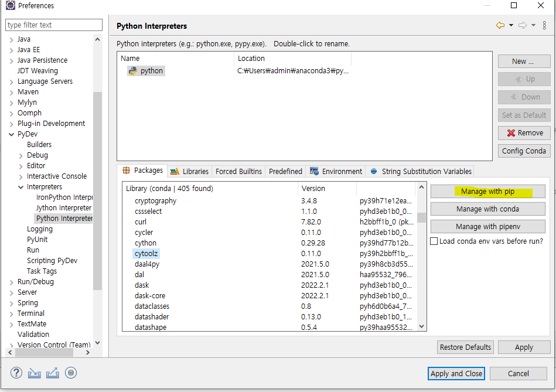
Task: Click the Location column header
Action: pyautogui.click(x=292, y=59)
